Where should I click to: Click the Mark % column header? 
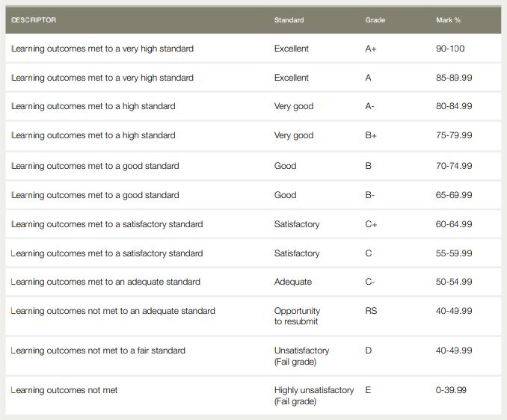[448, 20]
